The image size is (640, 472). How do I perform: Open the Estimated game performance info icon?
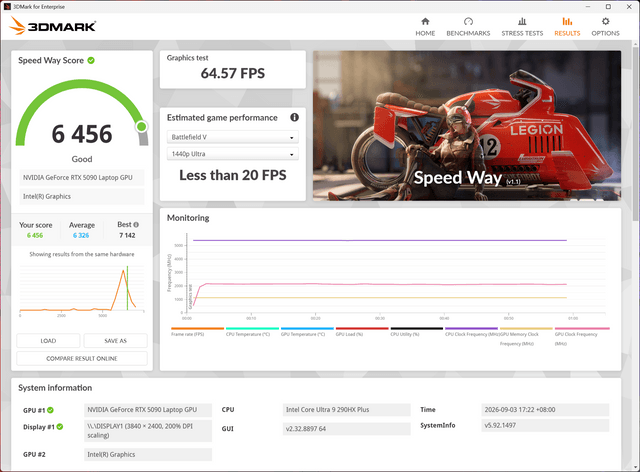pos(294,118)
